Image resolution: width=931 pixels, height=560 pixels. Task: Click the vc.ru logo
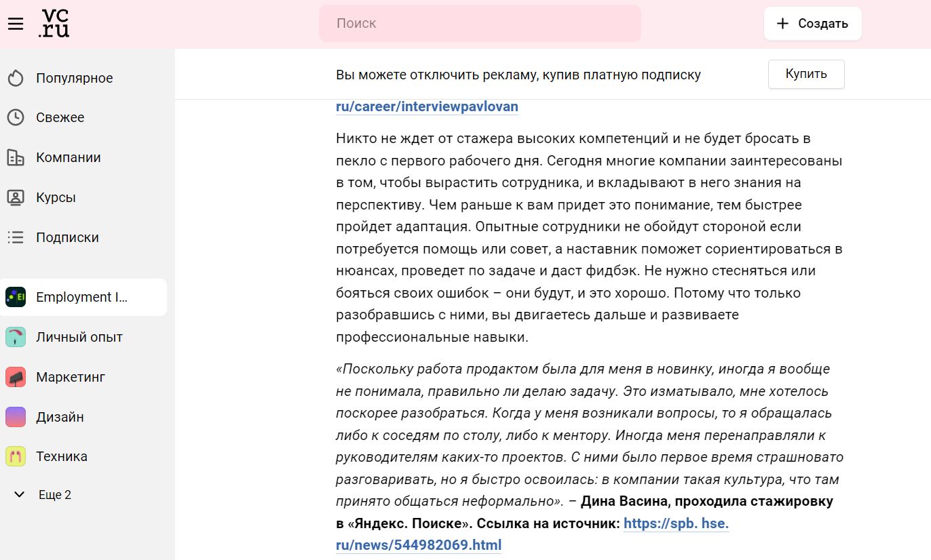pyautogui.click(x=54, y=24)
